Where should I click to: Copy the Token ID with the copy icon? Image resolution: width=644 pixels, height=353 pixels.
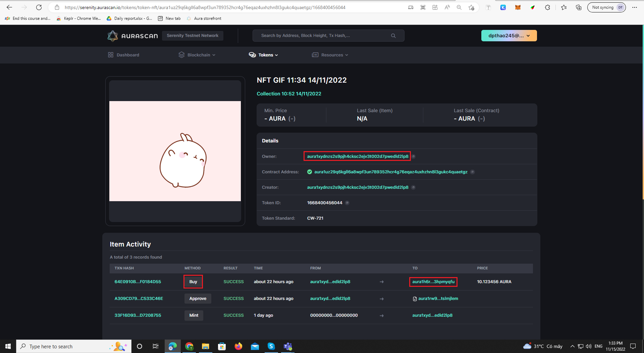(347, 203)
